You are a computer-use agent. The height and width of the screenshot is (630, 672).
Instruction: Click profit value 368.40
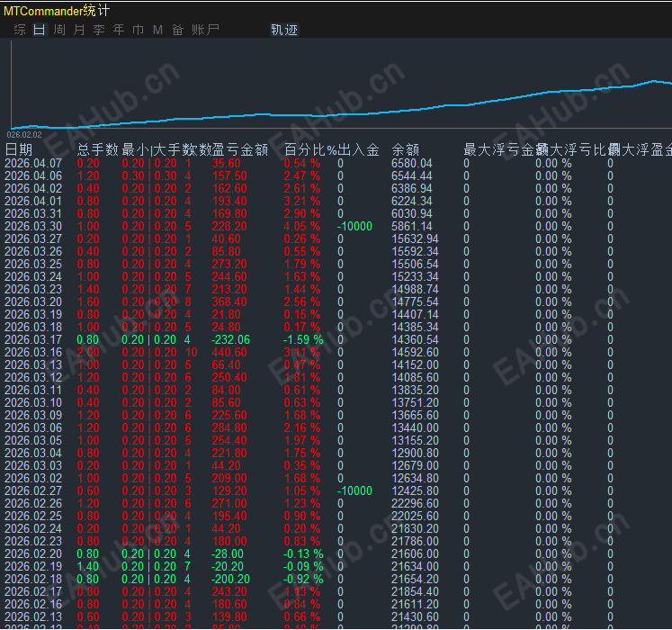tap(229, 301)
